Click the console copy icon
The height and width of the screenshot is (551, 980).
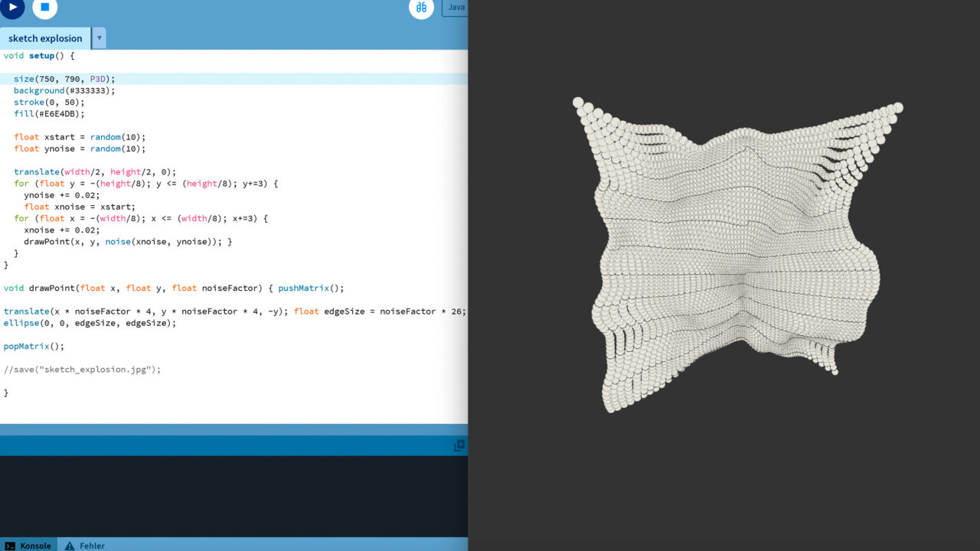(x=459, y=445)
